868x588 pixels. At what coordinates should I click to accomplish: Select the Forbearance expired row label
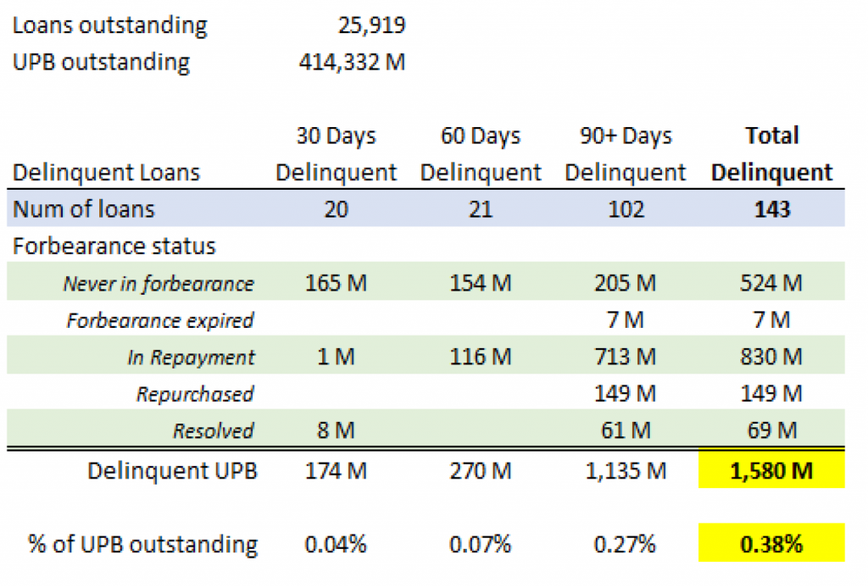pyautogui.click(x=160, y=320)
